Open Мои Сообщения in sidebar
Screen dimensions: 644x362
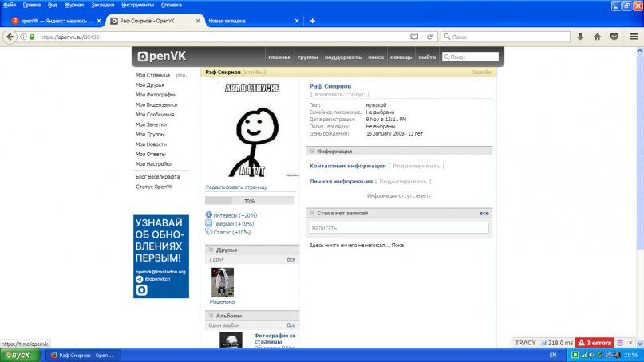tap(155, 114)
